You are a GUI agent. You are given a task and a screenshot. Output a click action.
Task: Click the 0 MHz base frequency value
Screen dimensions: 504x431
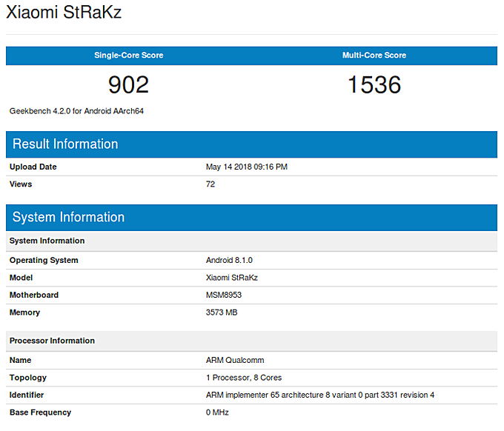(x=217, y=412)
